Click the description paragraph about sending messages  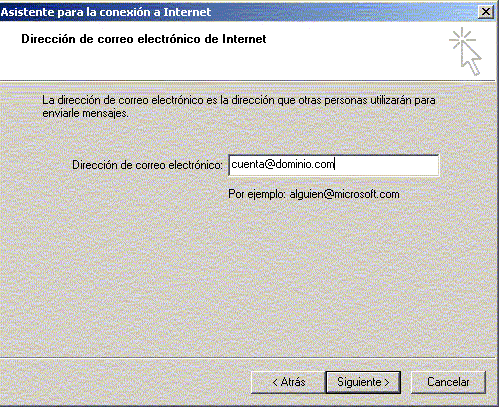pos(239,107)
